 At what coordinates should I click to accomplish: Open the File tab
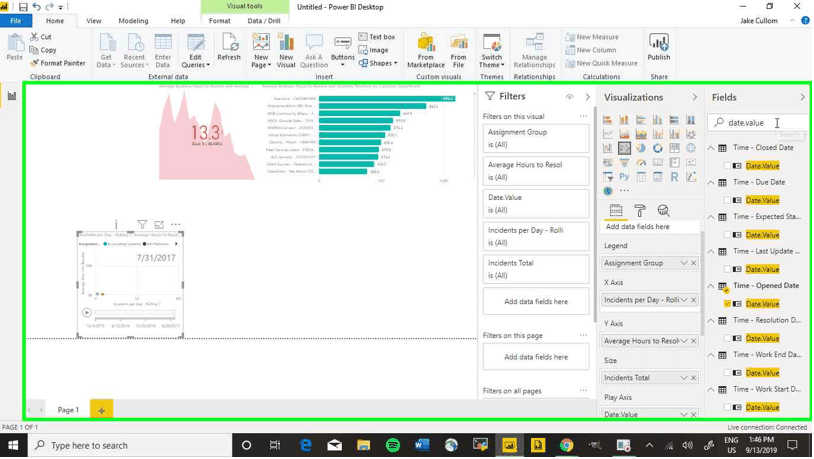(16, 21)
